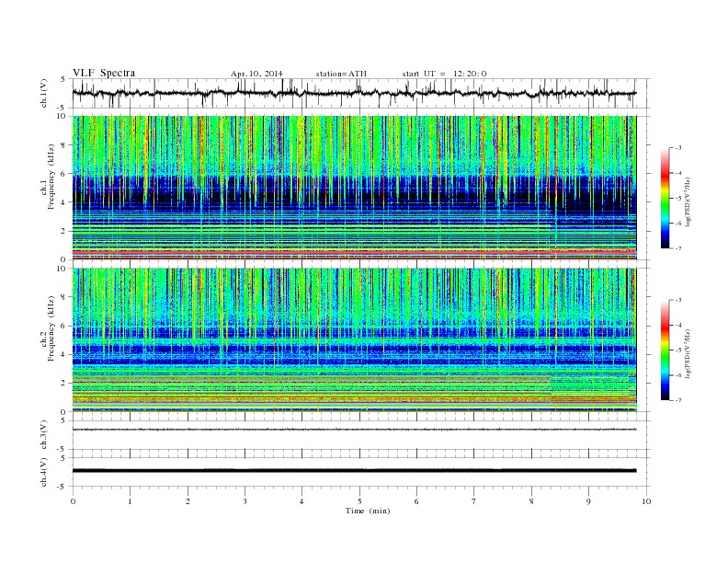
Task: Click the "ch.4(V)" axis label
Action: click(43, 472)
